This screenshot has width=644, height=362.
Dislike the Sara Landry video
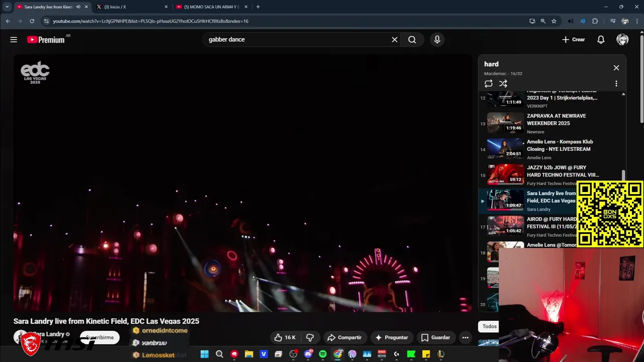click(x=310, y=337)
